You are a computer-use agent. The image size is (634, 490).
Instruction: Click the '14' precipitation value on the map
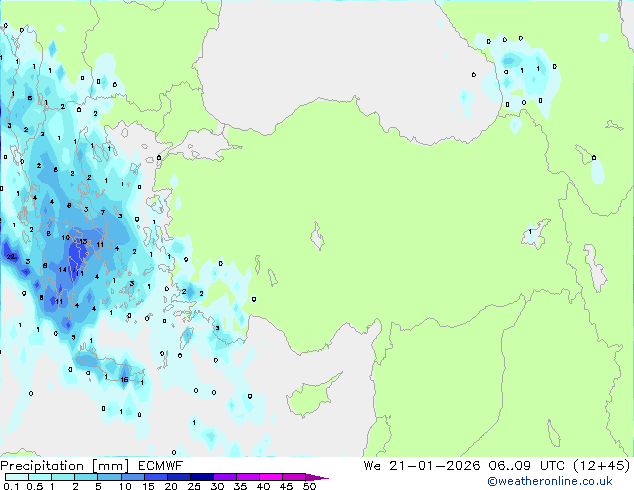pyautogui.click(x=62, y=269)
